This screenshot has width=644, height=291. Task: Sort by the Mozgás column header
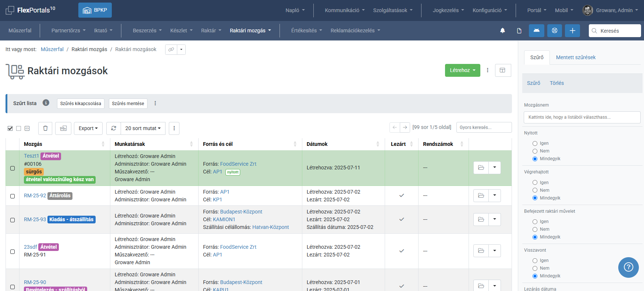point(64,144)
